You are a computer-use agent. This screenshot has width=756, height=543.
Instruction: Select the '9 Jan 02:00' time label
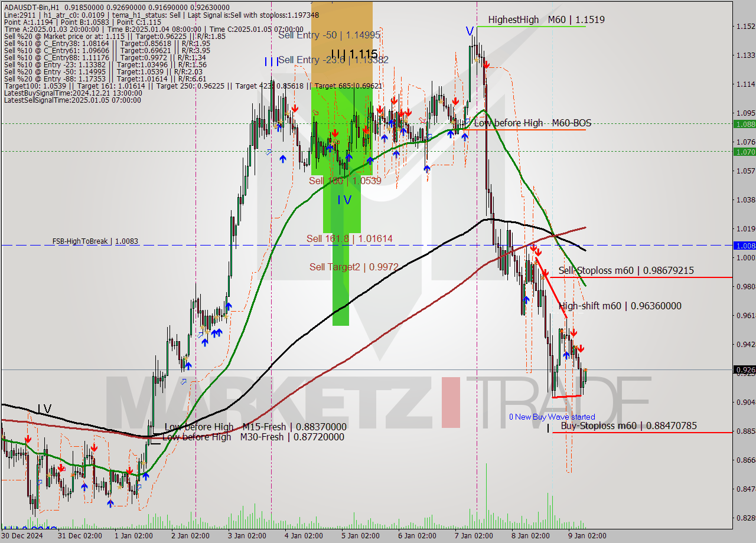tap(587, 536)
